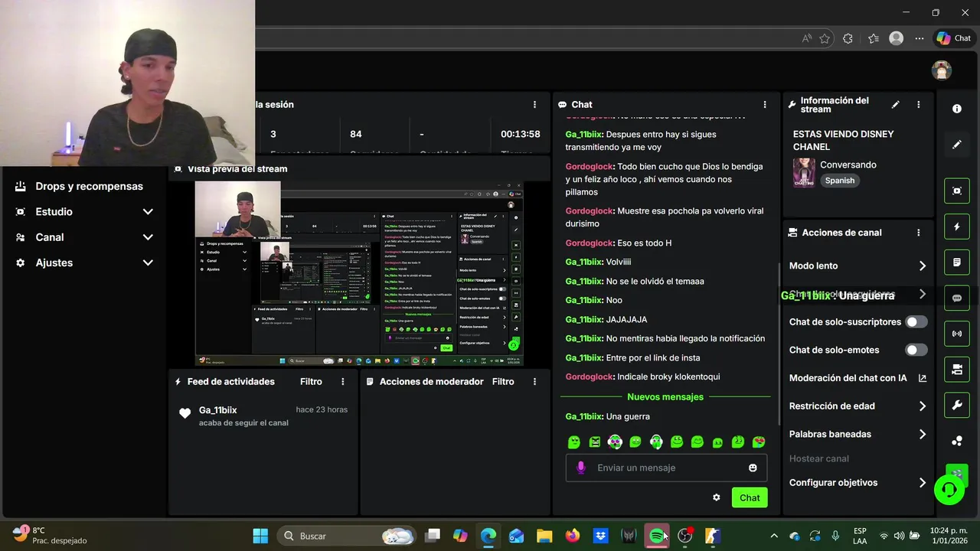980x551 pixels.
Task: Click the screen capture frame sidebar icon
Action: [x=957, y=191]
